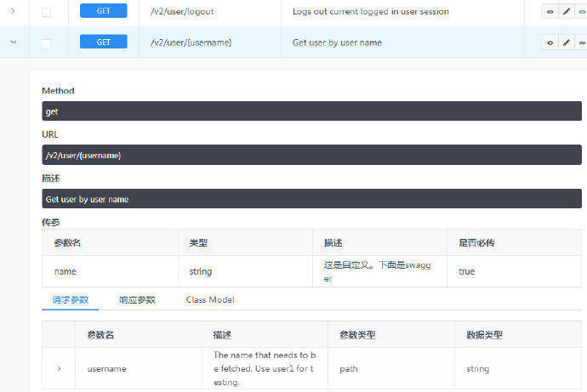This screenshot has width=587, height=392.
Task: Expand the /v2/user/logout row
Action: click(13, 11)
